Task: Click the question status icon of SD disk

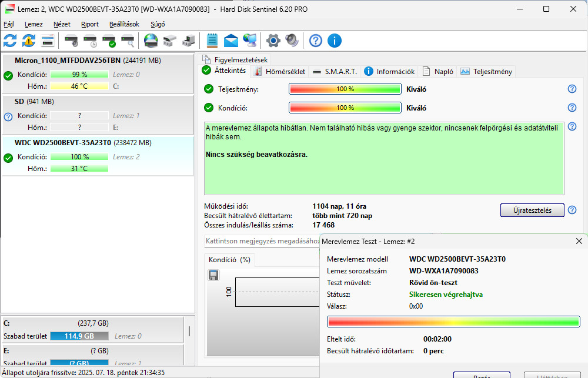Action: 8,116
